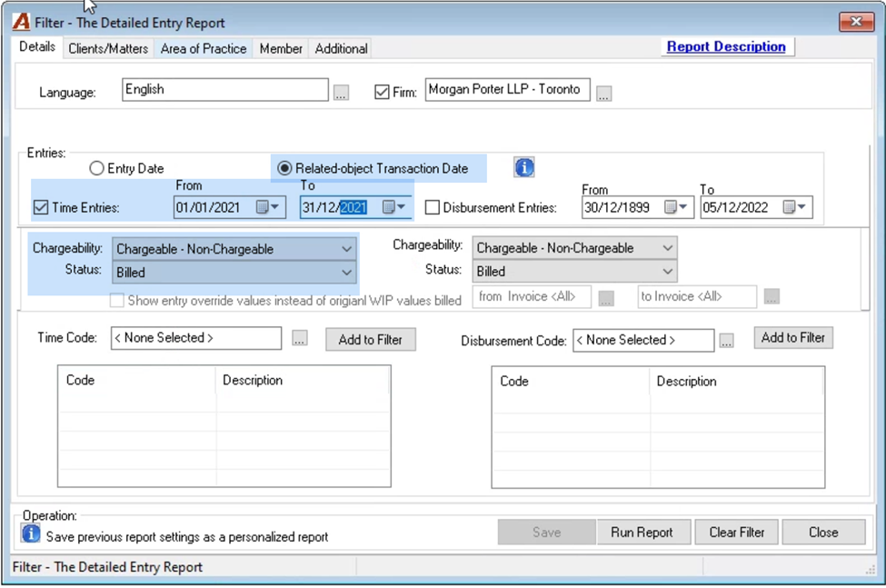Open Time Entries From date calendar dropdown

(x=268, y=207)
